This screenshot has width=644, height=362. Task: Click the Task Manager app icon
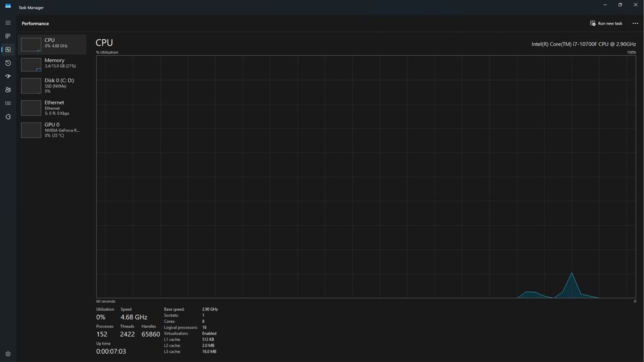point(8,6)
